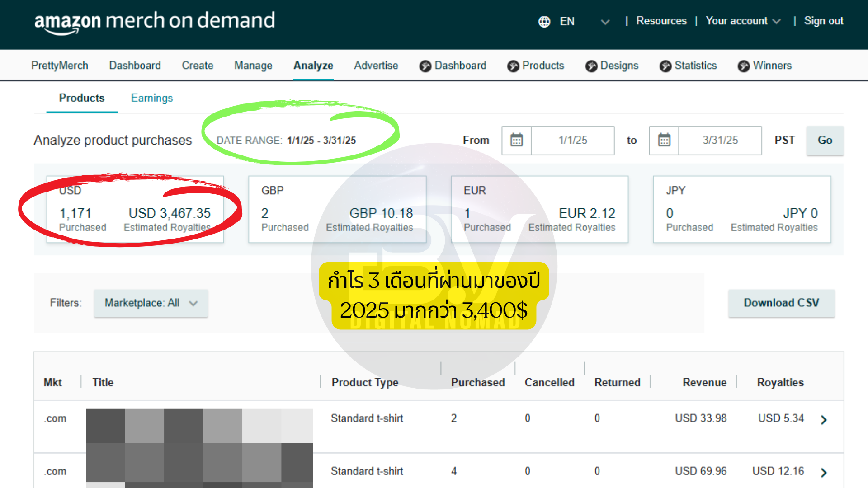Open the EN language dropdown chevron
868x488 pixels.
click(x=605, y=22)
